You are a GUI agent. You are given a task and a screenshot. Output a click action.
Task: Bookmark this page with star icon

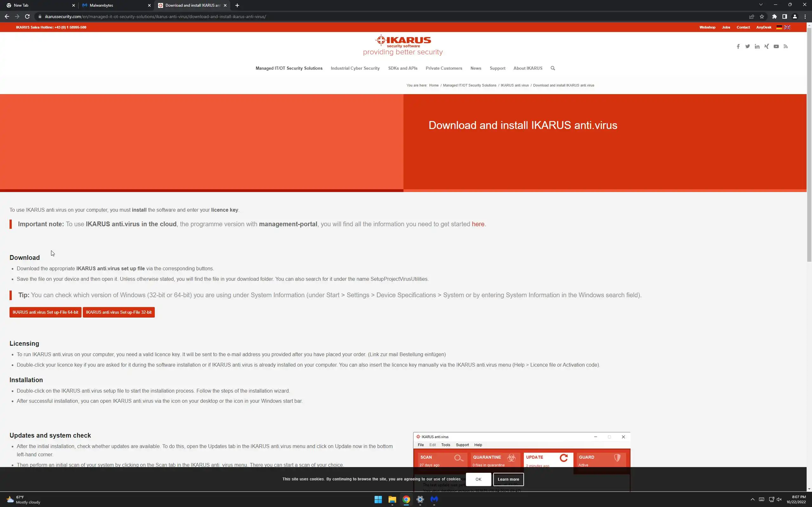[762, 16]
